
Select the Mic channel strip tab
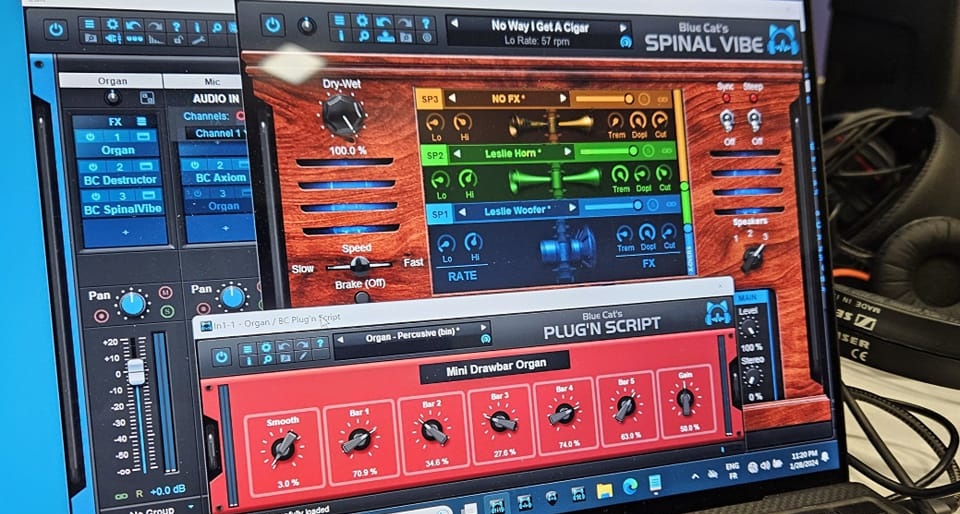click(205, 82)
